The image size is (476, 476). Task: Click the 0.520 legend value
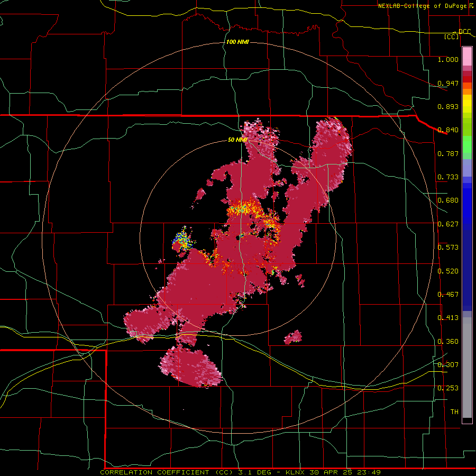[x=448, y=271]
